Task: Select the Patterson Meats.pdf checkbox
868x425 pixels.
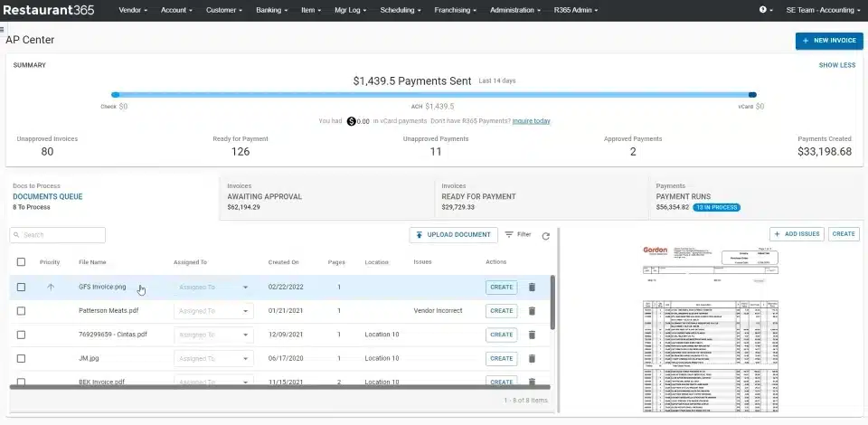Action: (x=22, y=311)
